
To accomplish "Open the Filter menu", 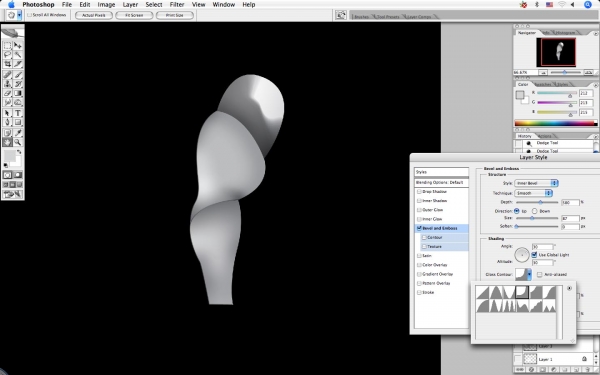I will [177, 5].
